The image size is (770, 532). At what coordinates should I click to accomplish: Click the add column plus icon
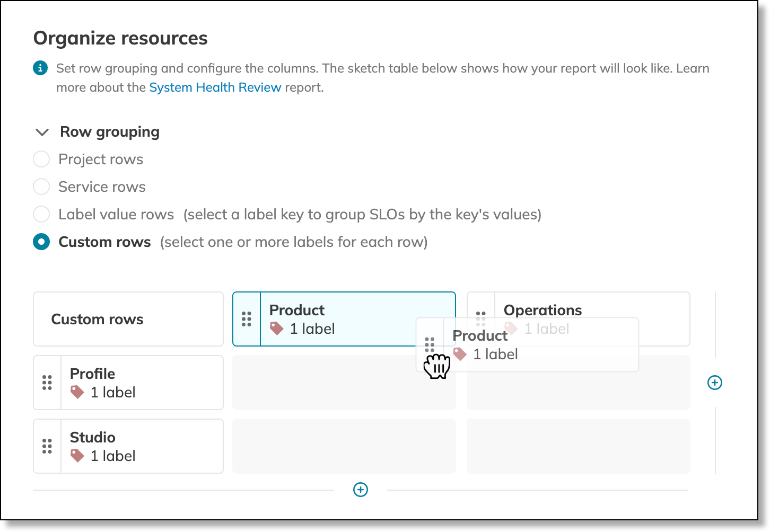pyautogui.click(x=715, y=383)
